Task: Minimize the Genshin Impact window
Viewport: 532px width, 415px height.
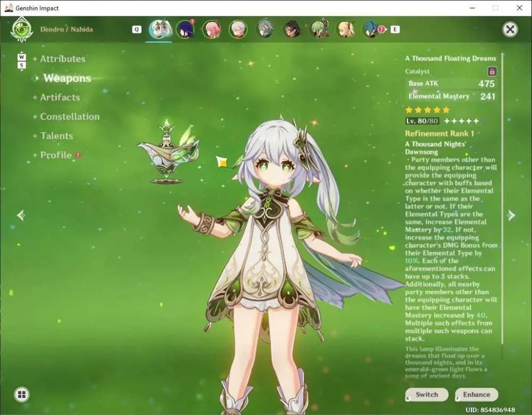Action: (x=472, y=8)
